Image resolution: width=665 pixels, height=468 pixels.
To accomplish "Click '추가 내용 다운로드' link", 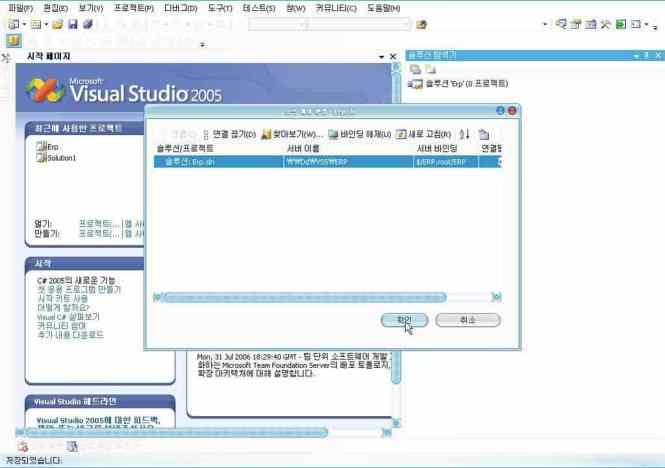I will 70,335.
